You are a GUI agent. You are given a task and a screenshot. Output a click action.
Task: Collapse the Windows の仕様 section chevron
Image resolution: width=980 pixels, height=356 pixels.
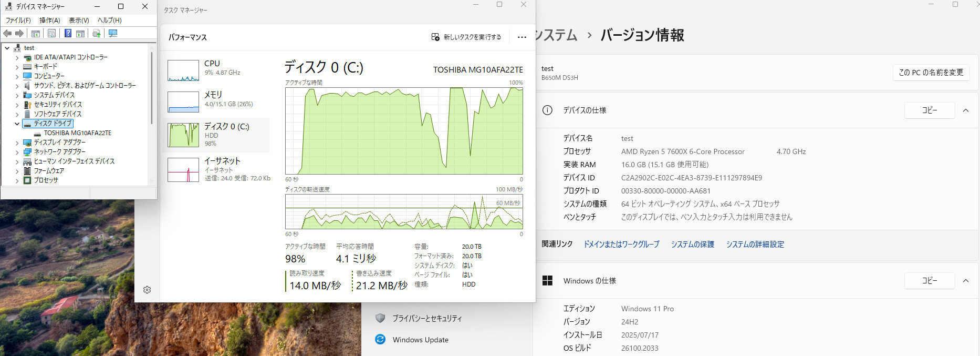tap(966, 281)
